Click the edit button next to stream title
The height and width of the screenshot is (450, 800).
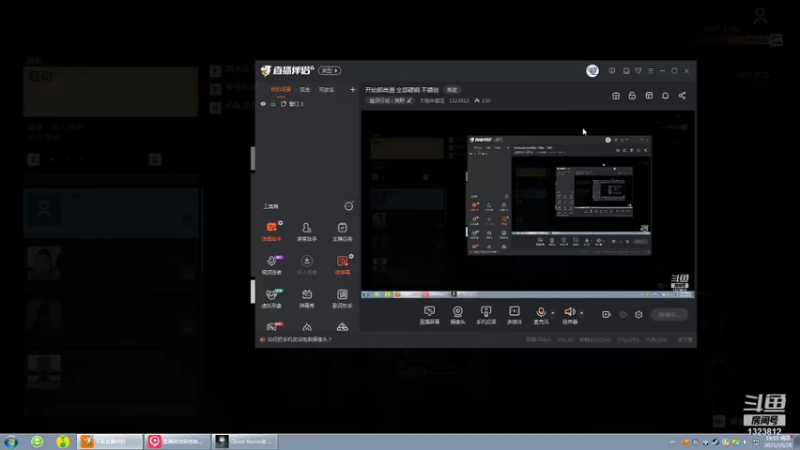(452, 90)
